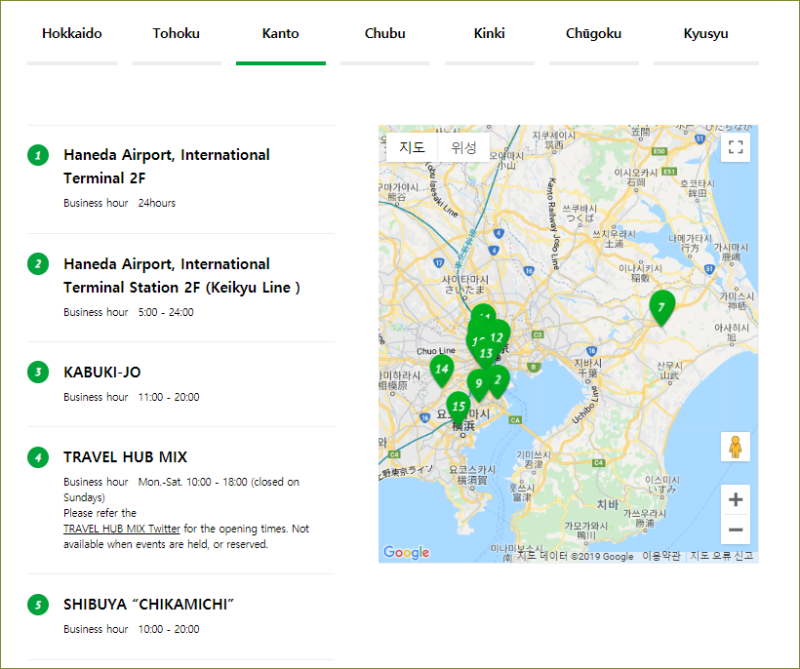Toggle fullscreen view of the map

(x=735, y=147)
